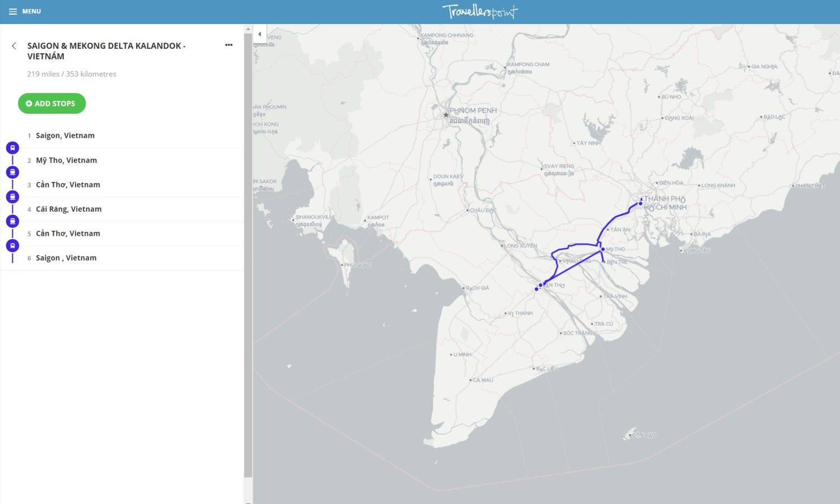Click the Travellerspoint logo in the header
The height and width of the screenshot is (504, 840).
480,12
